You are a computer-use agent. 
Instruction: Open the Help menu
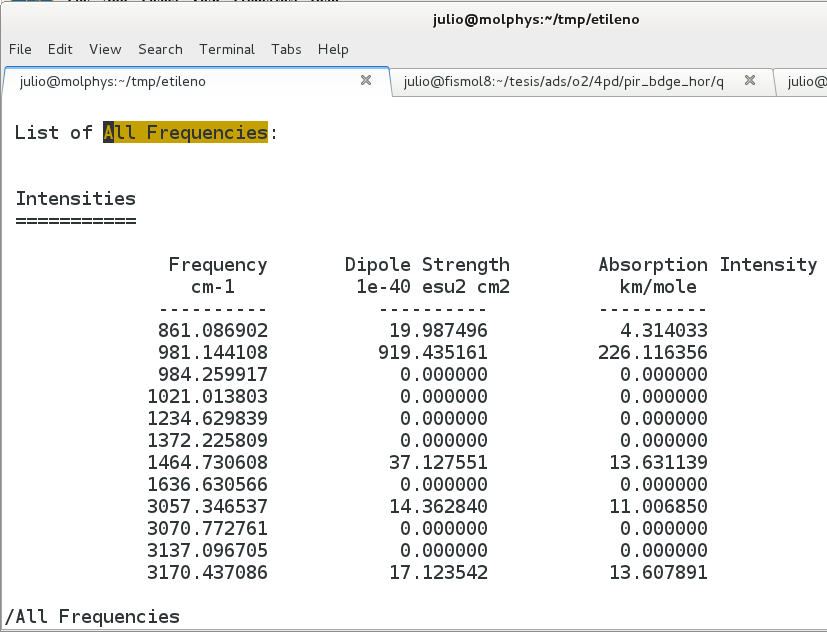click(x=333, y=49)
